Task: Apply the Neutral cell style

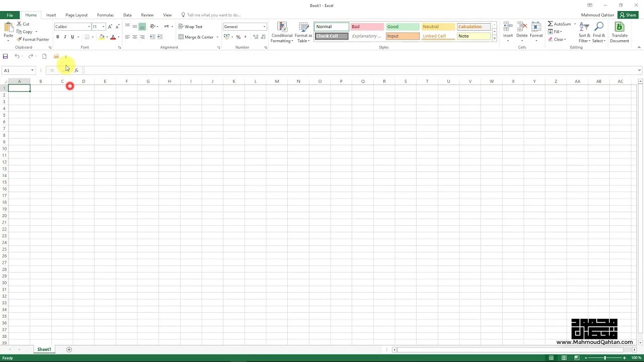Action: pyautogui.click(x=438, y=27)
